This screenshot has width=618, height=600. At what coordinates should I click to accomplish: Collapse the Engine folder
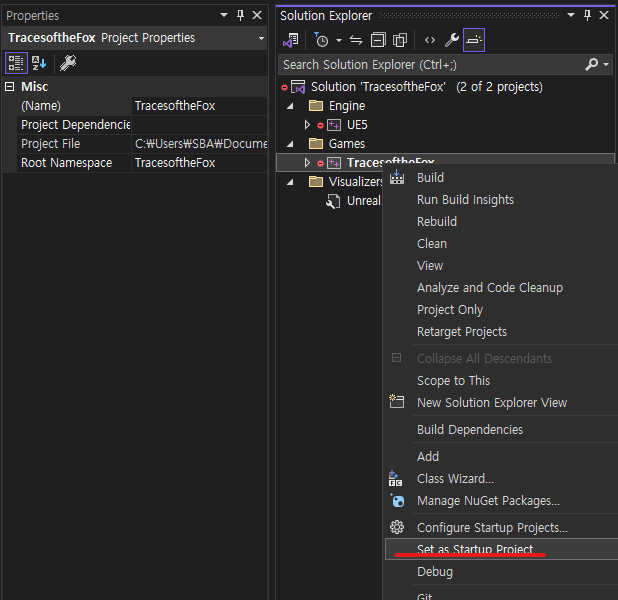[x=290, y=106]
